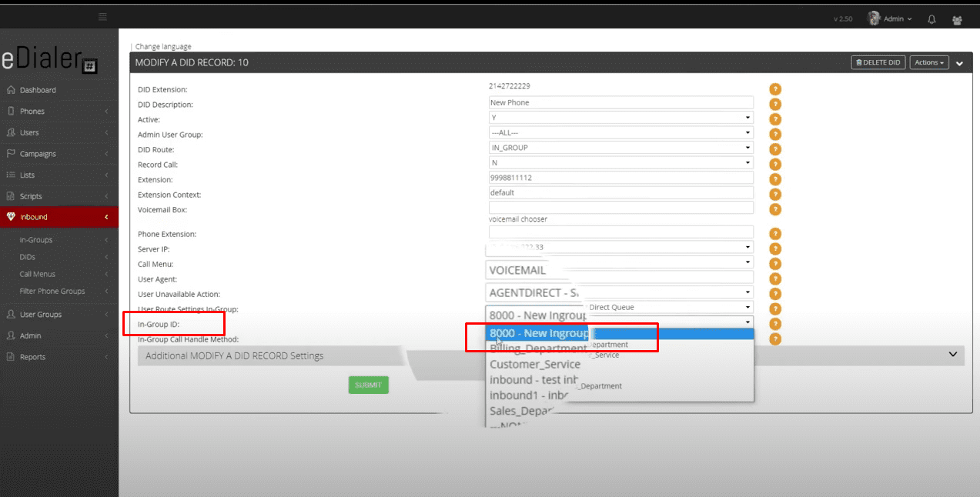Screen dimensions: 980x497
Task: Click the help icon for Phone Extension
Action: pyautogui.click(x=775, y=234)
